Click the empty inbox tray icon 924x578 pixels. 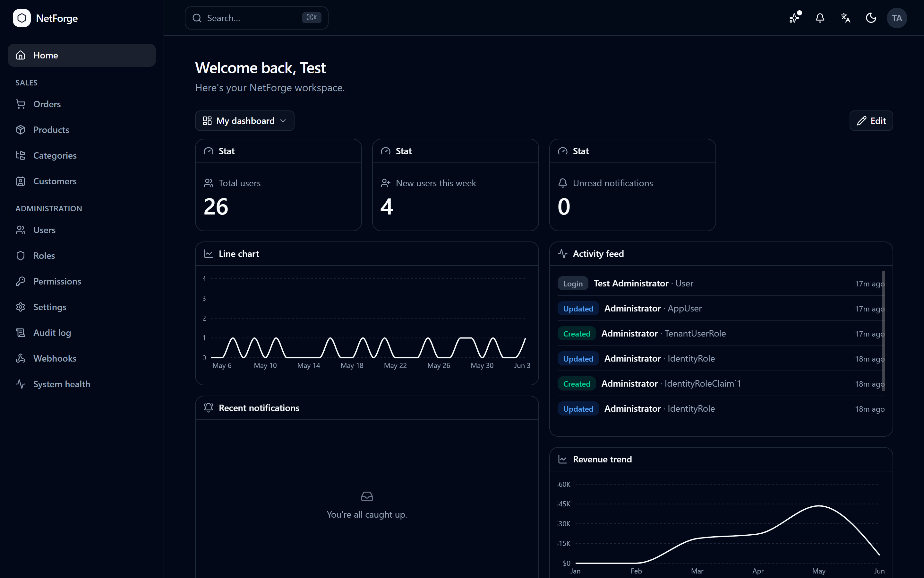[367, 496]
